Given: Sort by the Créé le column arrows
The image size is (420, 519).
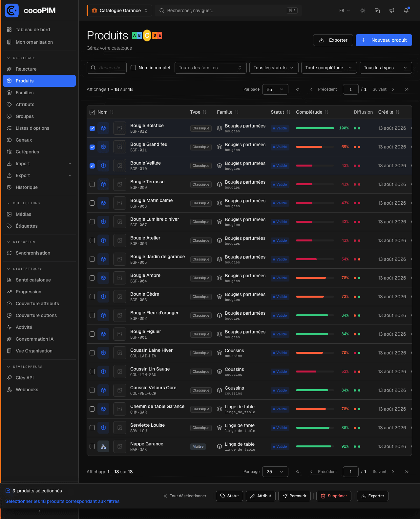Looking at the screenshot, I should 398,112.
